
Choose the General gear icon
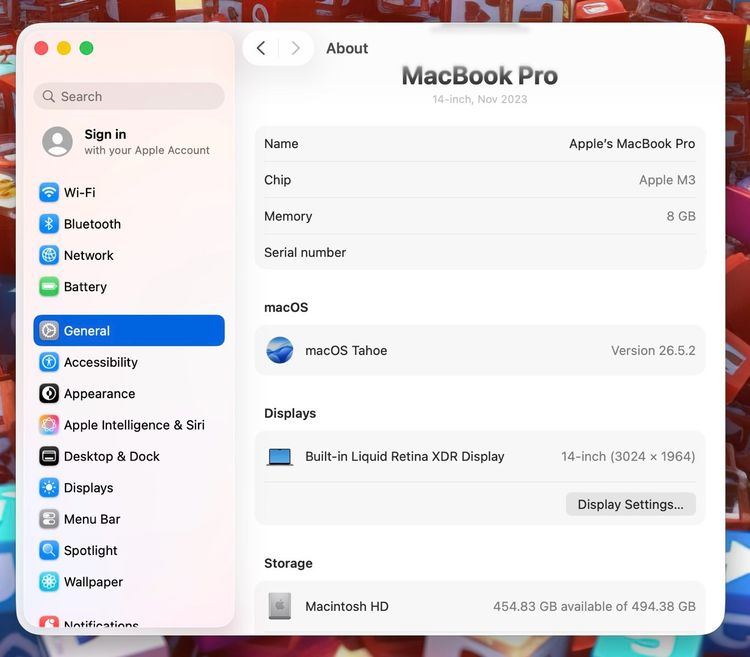pos(49,330)
